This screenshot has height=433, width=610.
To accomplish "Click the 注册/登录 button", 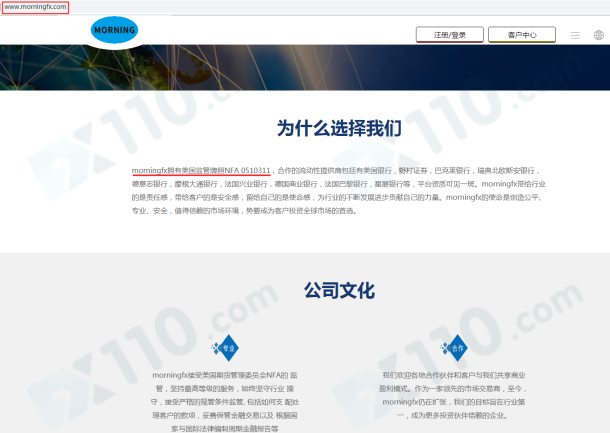I will pos(450,35).
